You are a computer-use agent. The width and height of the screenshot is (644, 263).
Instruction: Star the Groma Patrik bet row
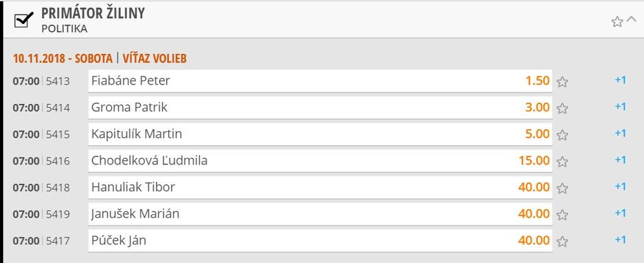(562, 109)
